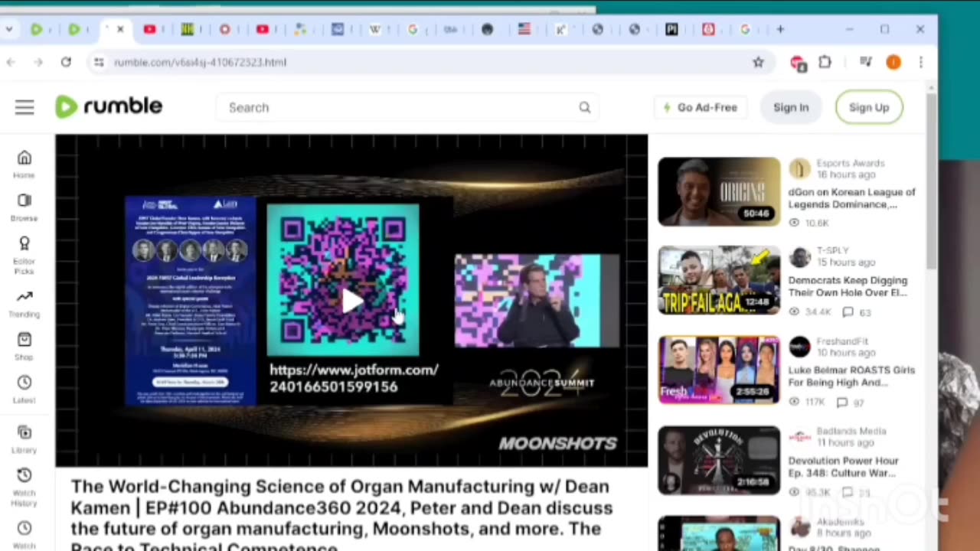Click the 63 comments icon
This screenshot has width=980, height=551.
[848, 312]
